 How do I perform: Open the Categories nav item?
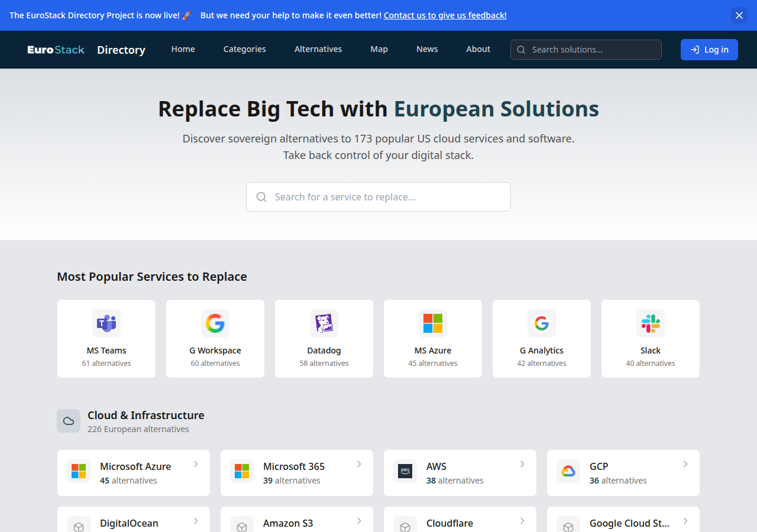pyautogui.click(x=245, y=49)
